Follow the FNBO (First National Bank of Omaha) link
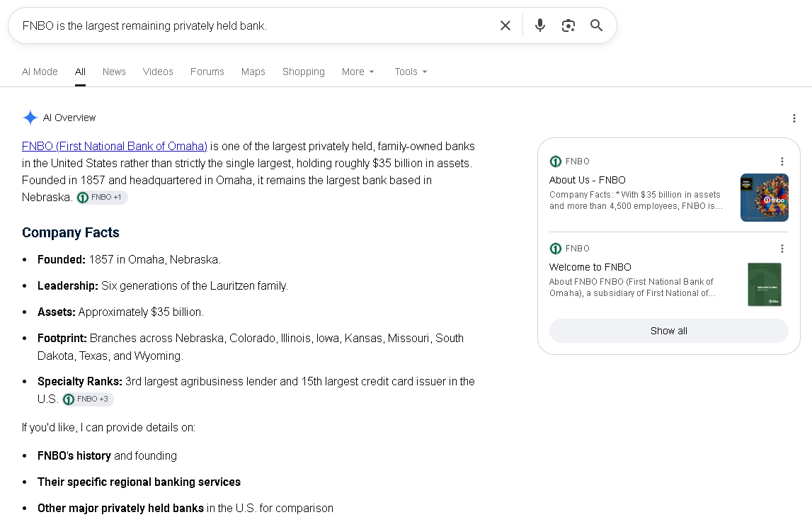Viewport: 812px width, 522px height. (115, 146)
